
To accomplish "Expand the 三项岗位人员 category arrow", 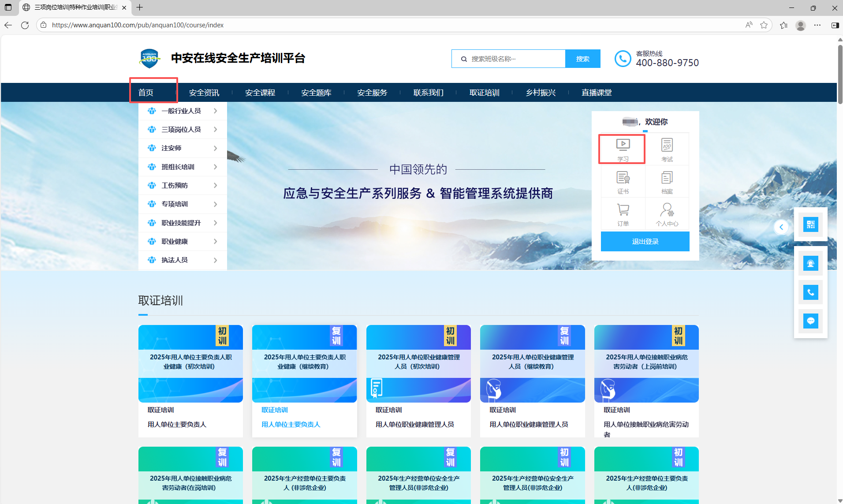I will [x=215, y=130].
